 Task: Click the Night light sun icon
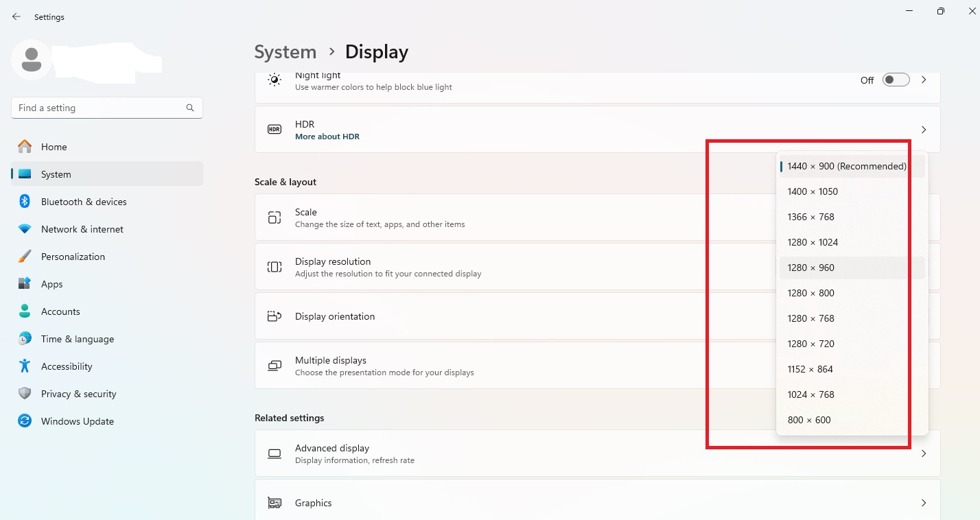[x=275, y=80]
